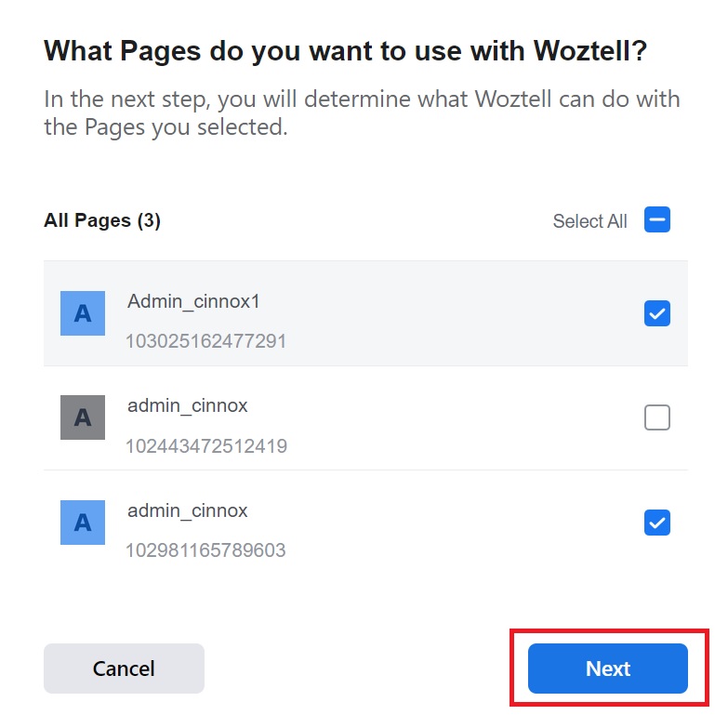Toggle the Select All checkbox

[x=656, y=220]
